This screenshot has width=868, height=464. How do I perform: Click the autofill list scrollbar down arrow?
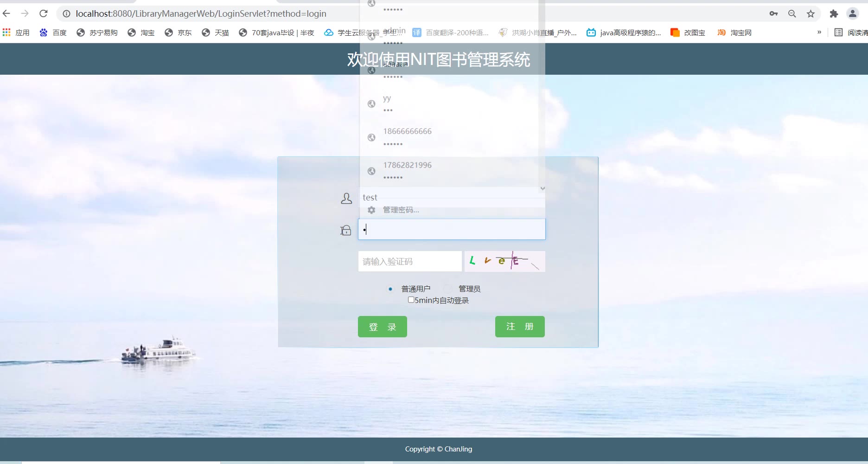542,188
